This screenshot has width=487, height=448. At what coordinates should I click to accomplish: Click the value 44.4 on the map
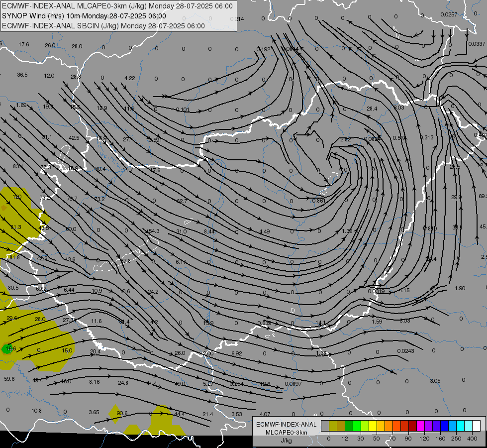180,414
